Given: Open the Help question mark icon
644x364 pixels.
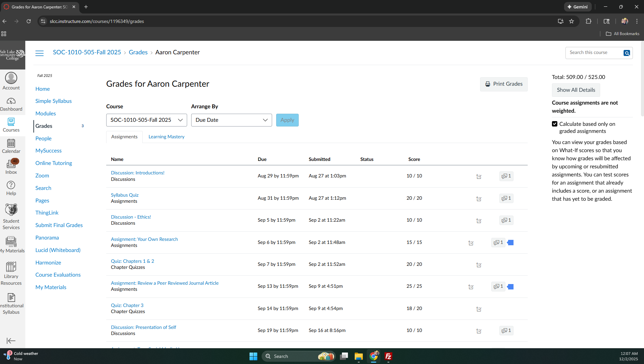Looking at the screenshot, I should (11, 185).
